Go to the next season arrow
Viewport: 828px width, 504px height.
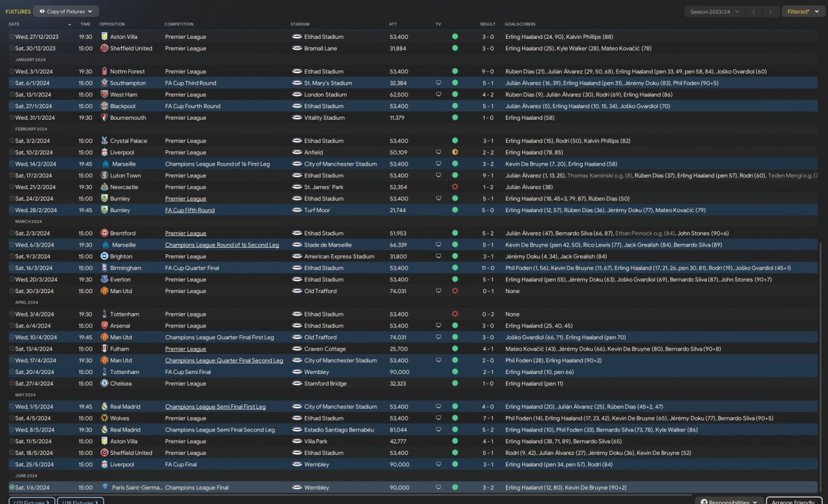[x=770, y=11]
